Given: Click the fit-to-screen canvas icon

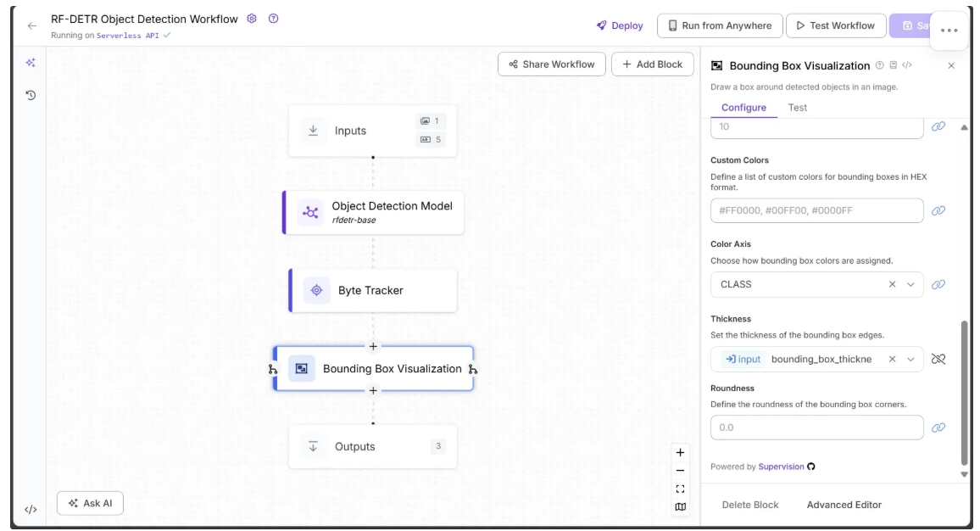Looking at the screenshot, I should [x=680, y=489].
